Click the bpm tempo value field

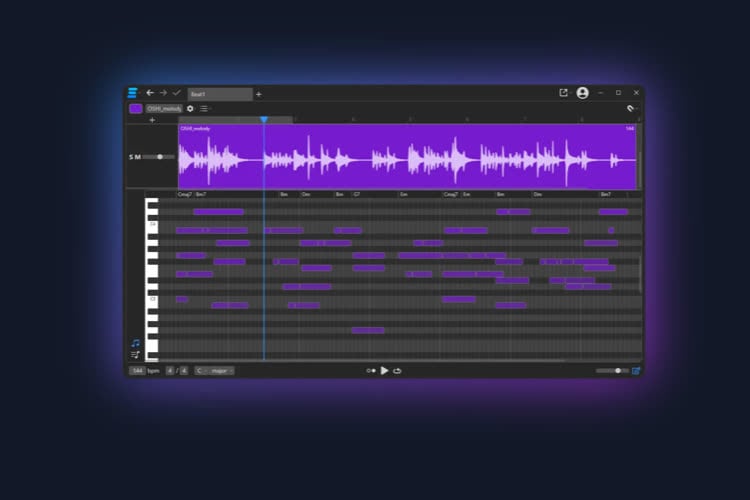click(x=137, y=371)
